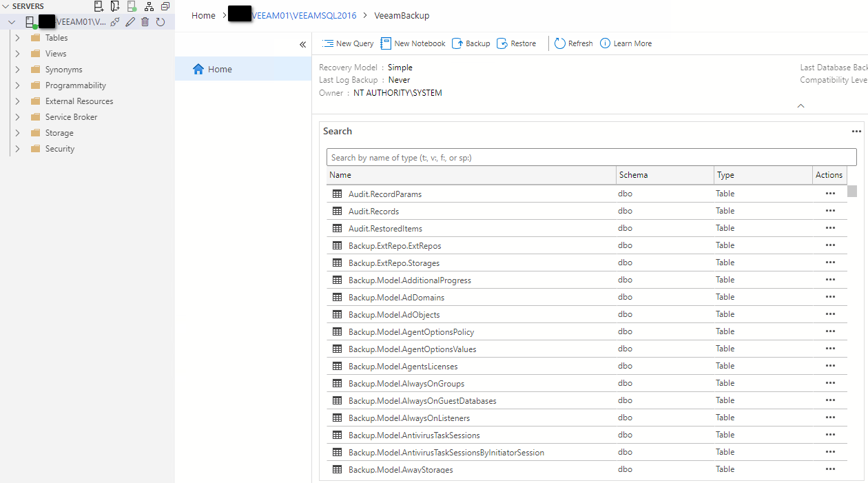
Task: Click the New Connection icon in Servers header
Action: [99, 6]
